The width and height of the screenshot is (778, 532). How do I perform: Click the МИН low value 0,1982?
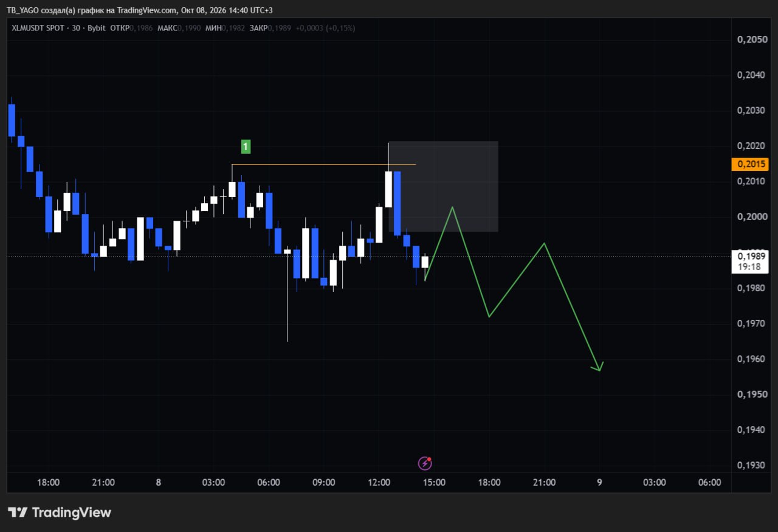coord(234,28)
